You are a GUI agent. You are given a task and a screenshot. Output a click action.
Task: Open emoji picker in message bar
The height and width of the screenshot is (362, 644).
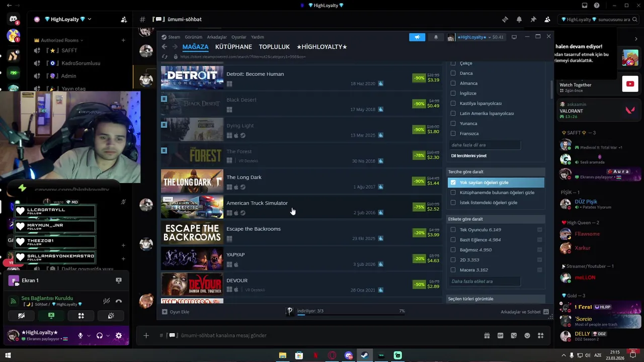pyautogui.click(x=527, y=335)
